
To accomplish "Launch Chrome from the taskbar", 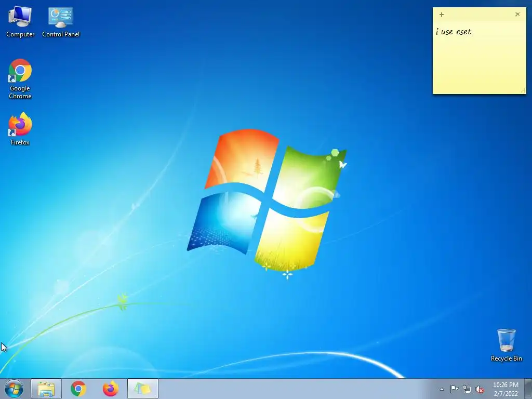I will pos(78,389).
